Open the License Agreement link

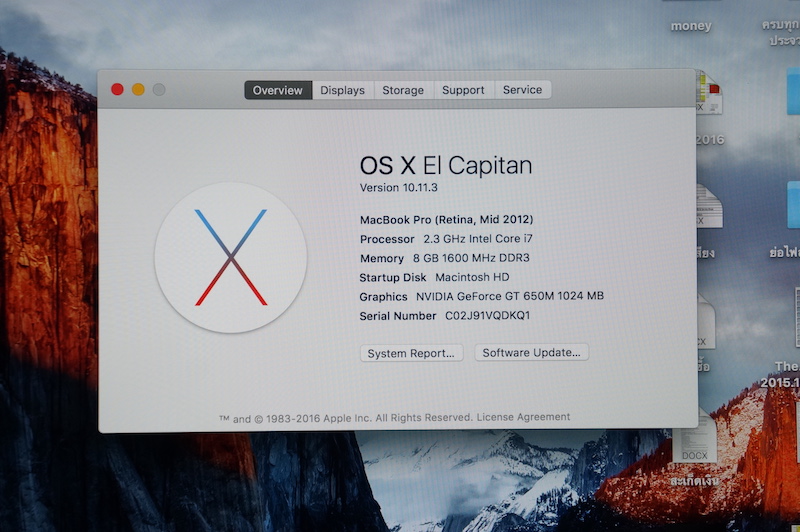(523, 417)
